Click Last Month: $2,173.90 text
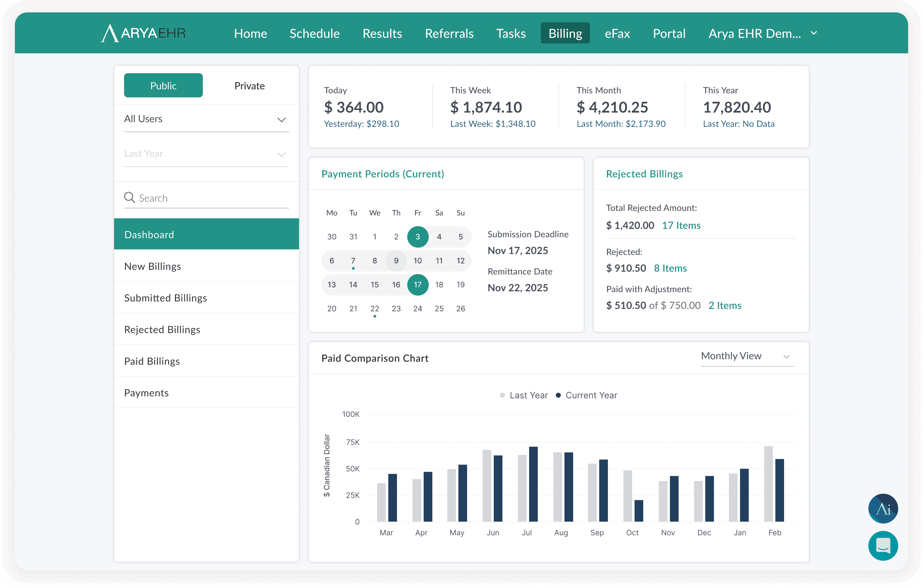The height and width of the screenshot is (588, 923). [x=621, y=124]
